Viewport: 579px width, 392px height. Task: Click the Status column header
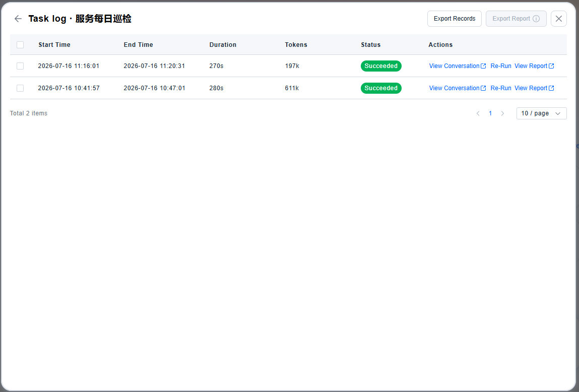[x=370, y=45]
